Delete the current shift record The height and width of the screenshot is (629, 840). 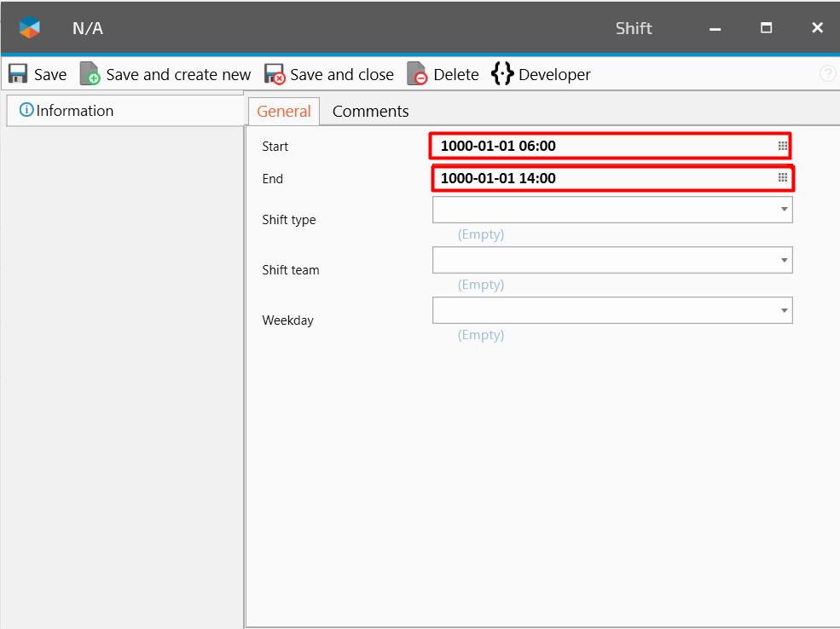[x=443, y=75]
